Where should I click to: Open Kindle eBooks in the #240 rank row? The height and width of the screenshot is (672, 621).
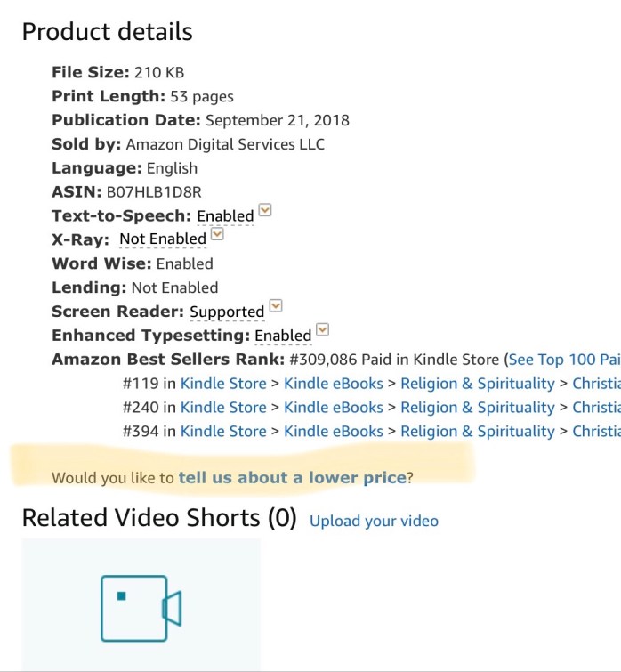[334, 408]
